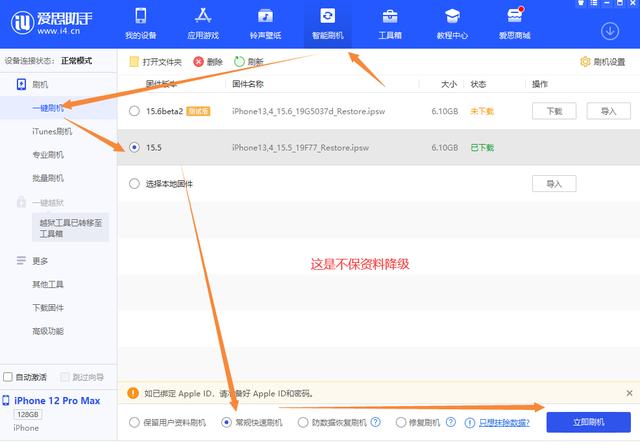Open the 我的设备 device icon
Image resolution: width=640 pixels, height=445 pixels.
coord(141,17)
